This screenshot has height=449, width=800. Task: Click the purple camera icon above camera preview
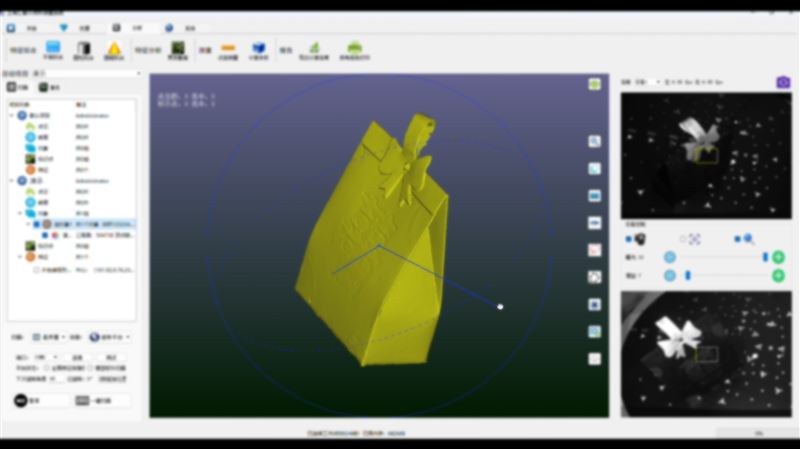tap(783, 82)
